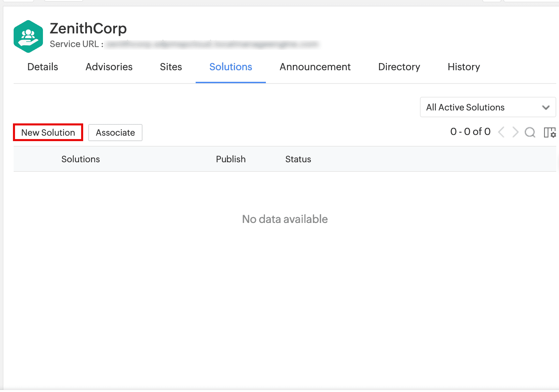
Task: Click the 0 - 0 of 0 page count
Action: pyautogui.click(x=470, y=132)
